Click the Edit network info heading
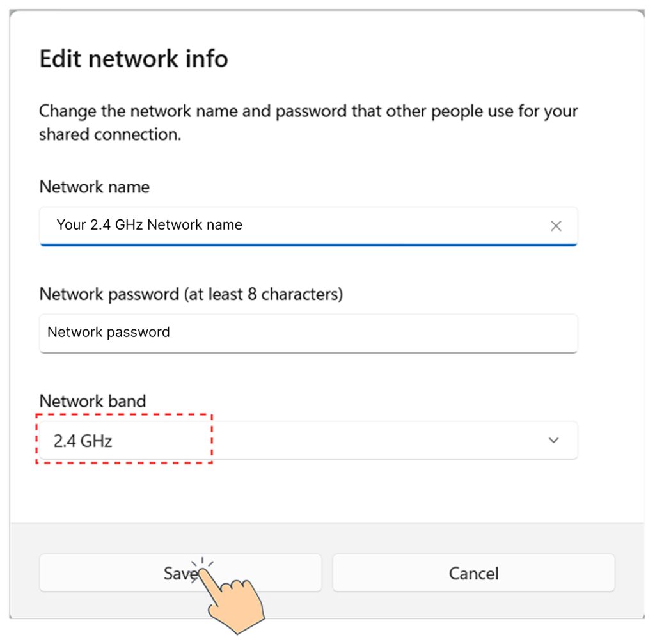The height and width of the screenshot is (644, 655). click(x=134, y=59)
